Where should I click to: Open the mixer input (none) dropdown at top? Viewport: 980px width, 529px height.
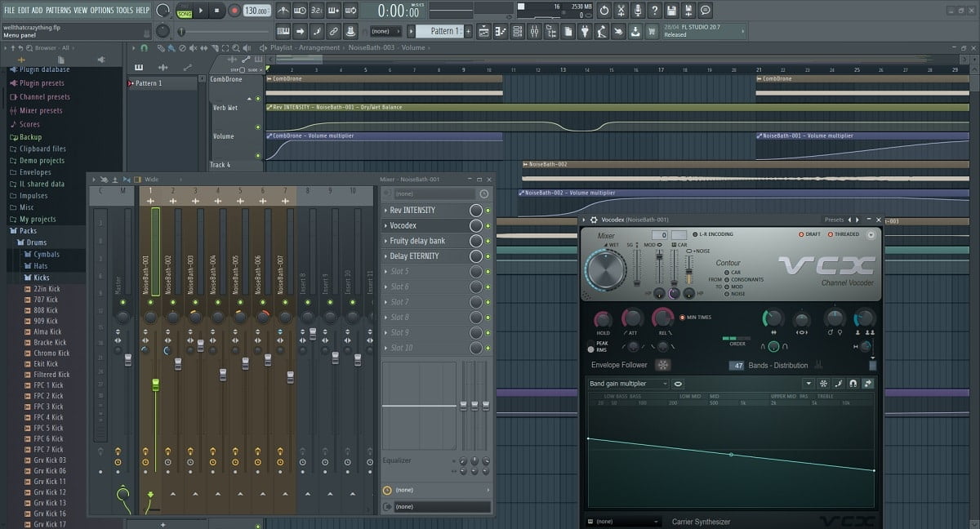(434, 194)
